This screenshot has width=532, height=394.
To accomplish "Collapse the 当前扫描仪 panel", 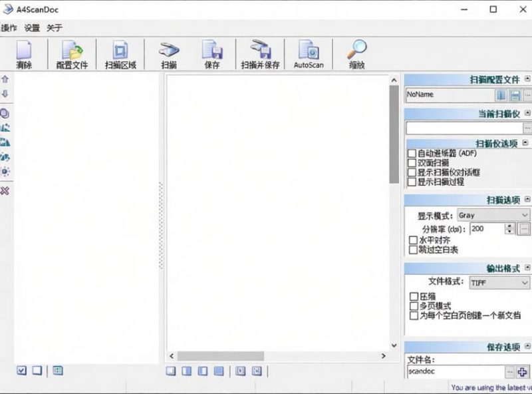I will (527, 112).
